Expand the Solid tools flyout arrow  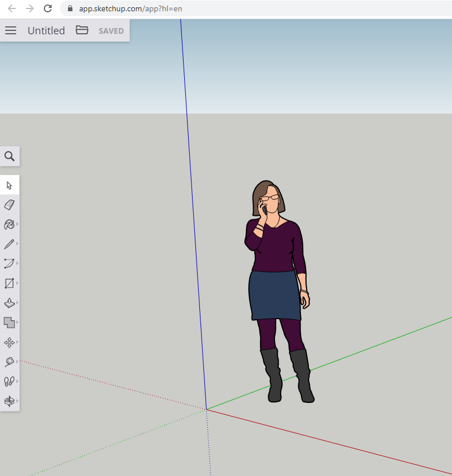point(18,322)
